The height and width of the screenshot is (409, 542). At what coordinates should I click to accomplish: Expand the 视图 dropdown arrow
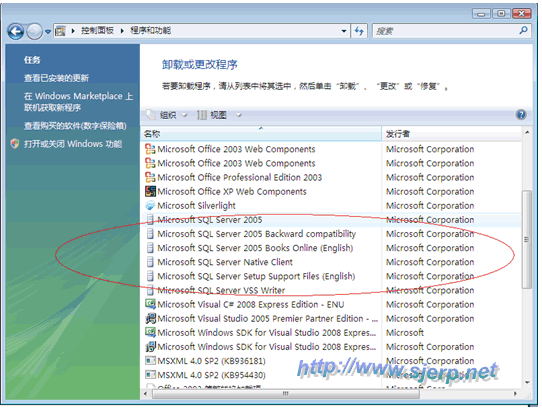239,115
